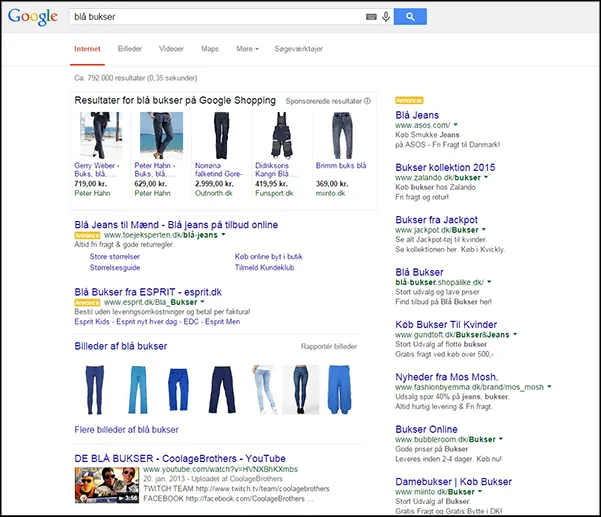Open Blå Bukser shopalike ad
601x517 pixels.
(x=419, y=272)
